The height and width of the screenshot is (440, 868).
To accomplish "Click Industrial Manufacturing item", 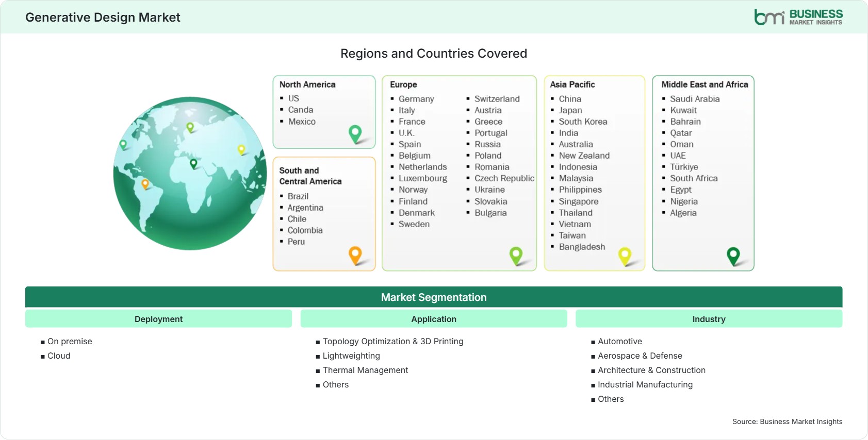I will tap(645, 385).
